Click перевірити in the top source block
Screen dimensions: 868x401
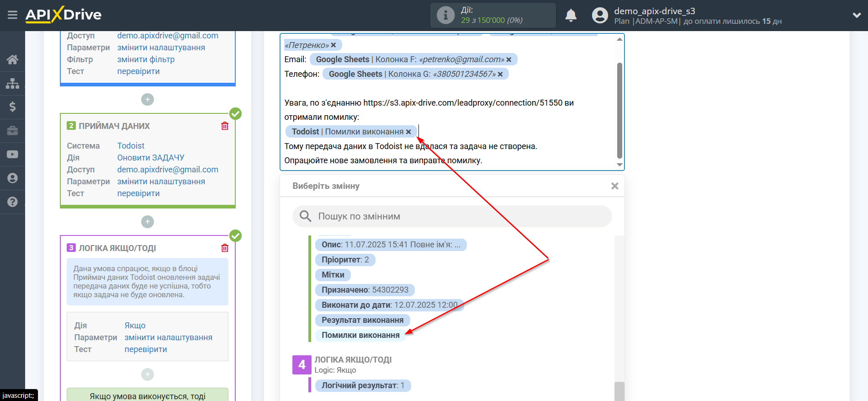[x=138, y=71]
